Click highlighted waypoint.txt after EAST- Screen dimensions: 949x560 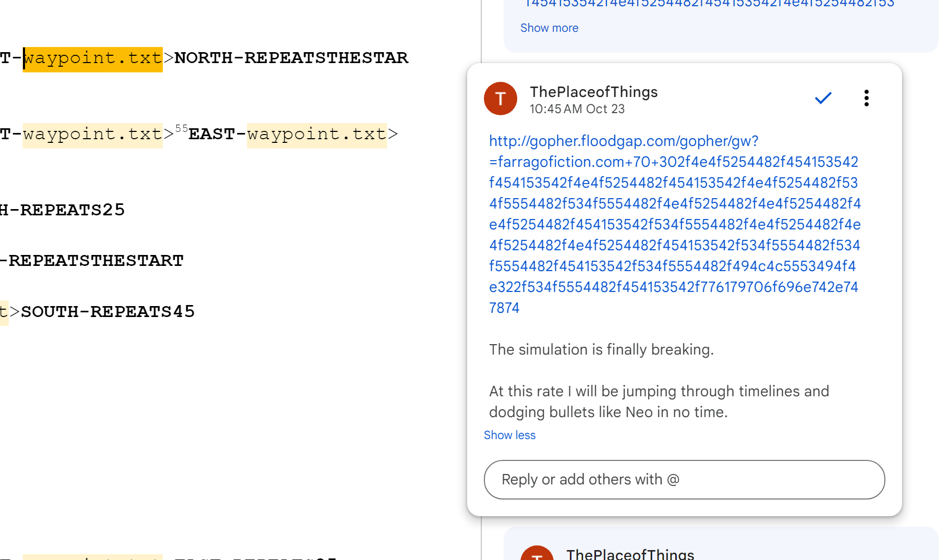[x=317, y=135]
